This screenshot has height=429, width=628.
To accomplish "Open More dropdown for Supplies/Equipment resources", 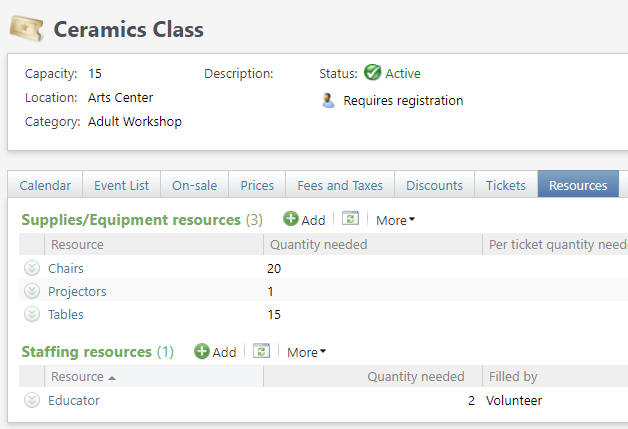I will 395,220.
